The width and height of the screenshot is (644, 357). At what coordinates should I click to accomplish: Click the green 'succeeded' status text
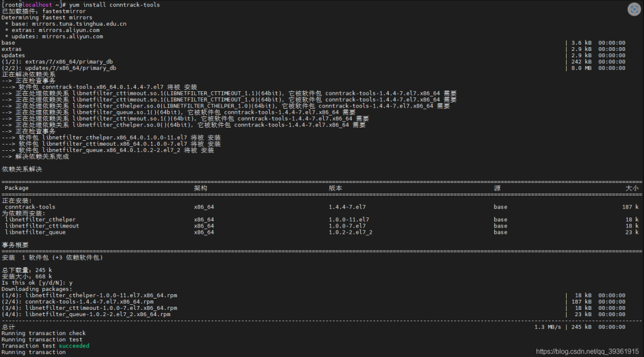[x=74, y=346]
